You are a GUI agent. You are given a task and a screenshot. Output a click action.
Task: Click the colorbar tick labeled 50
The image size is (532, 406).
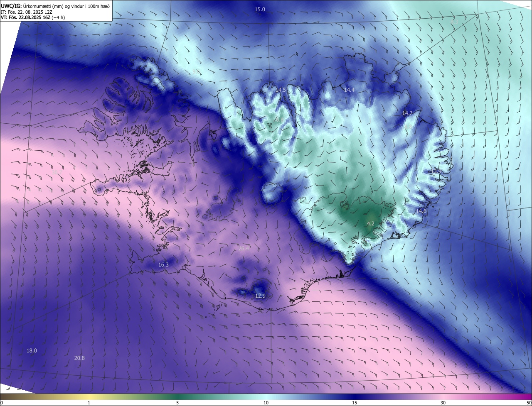(x=529, y=403)
